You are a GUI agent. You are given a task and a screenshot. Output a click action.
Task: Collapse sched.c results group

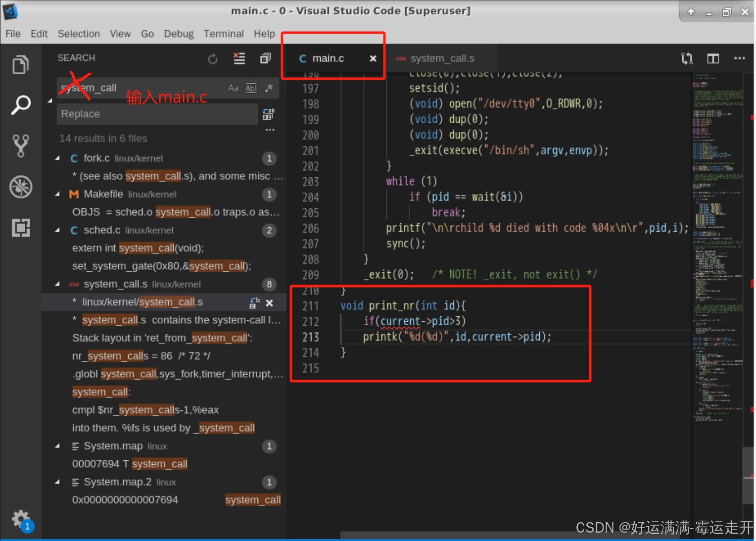57,230
